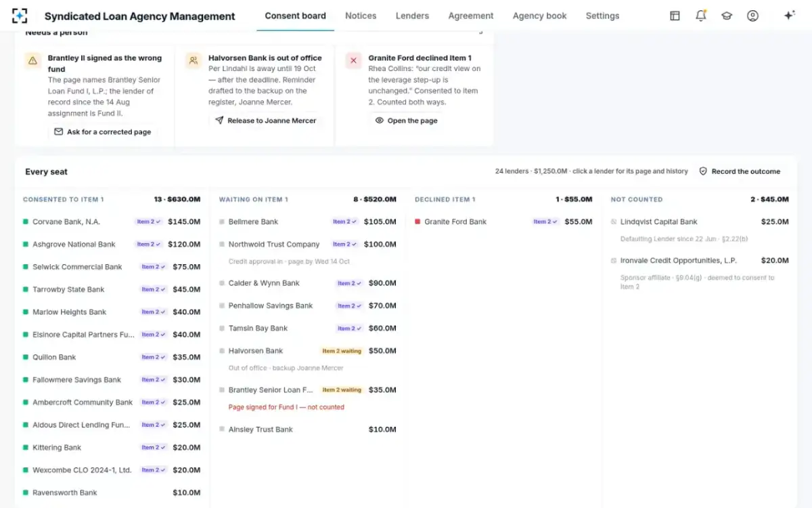Open the user account icon
The height and width of the screenshot is (508, 812).
(x=752, y=16)
